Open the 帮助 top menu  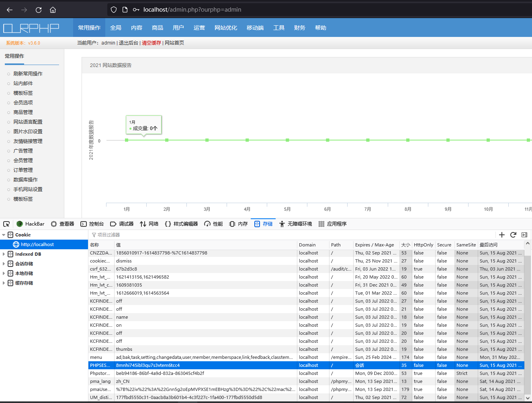(x=321, y=28)
